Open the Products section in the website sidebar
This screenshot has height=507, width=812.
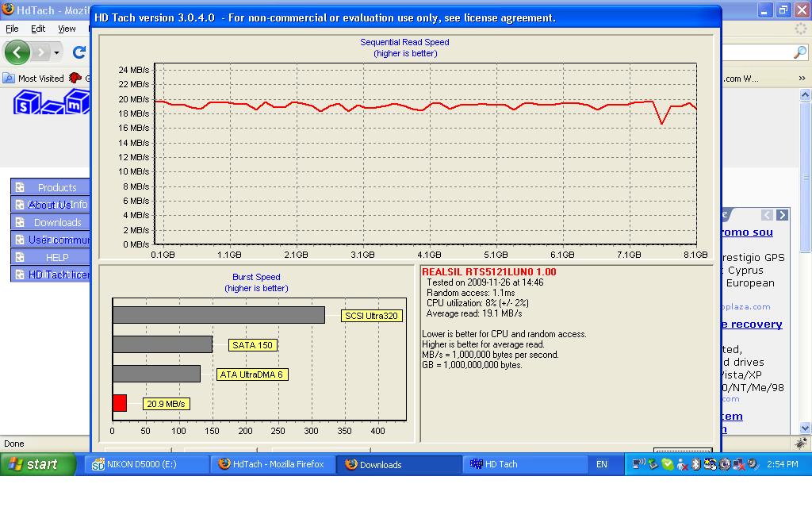(x=50, y=187)
